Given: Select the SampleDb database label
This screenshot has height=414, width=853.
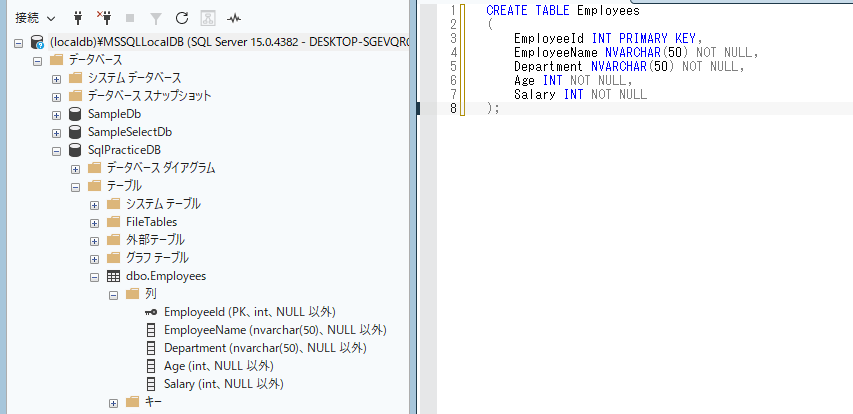Looking at the screenshot, I should 115,114.
